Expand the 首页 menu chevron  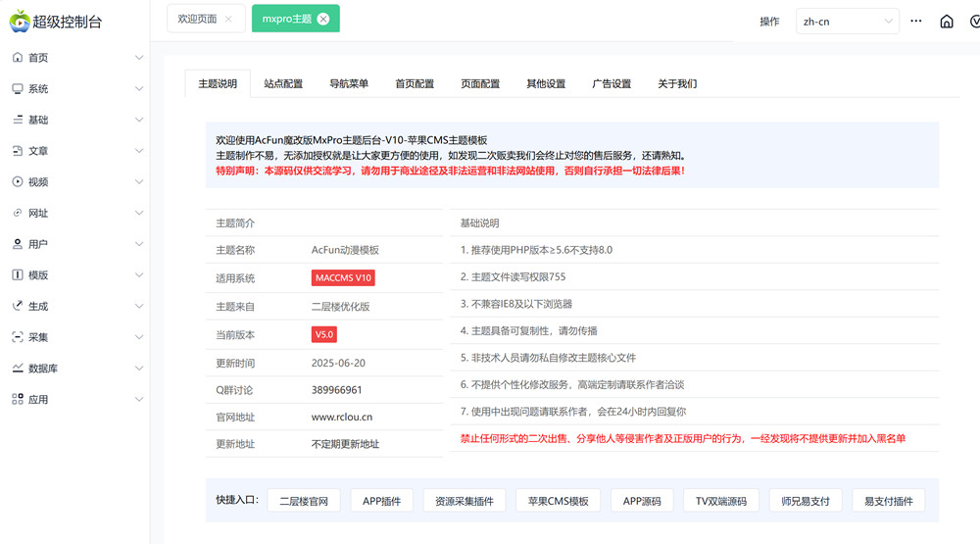pos(139,58)
